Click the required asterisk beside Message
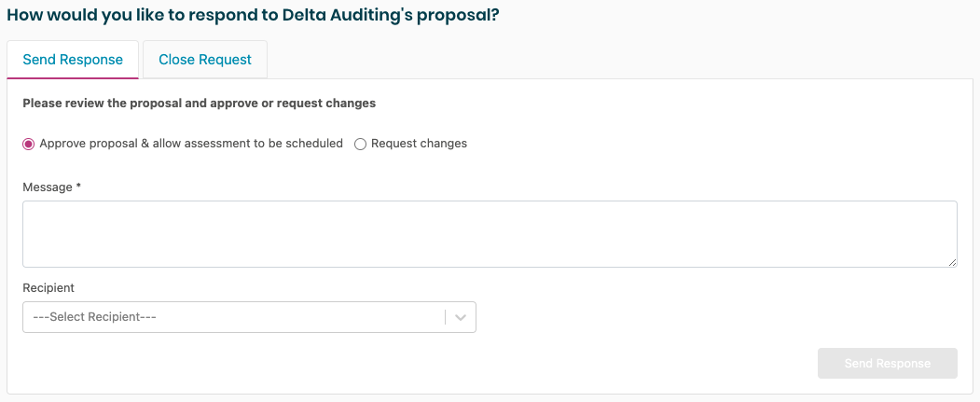 (78, 187)
